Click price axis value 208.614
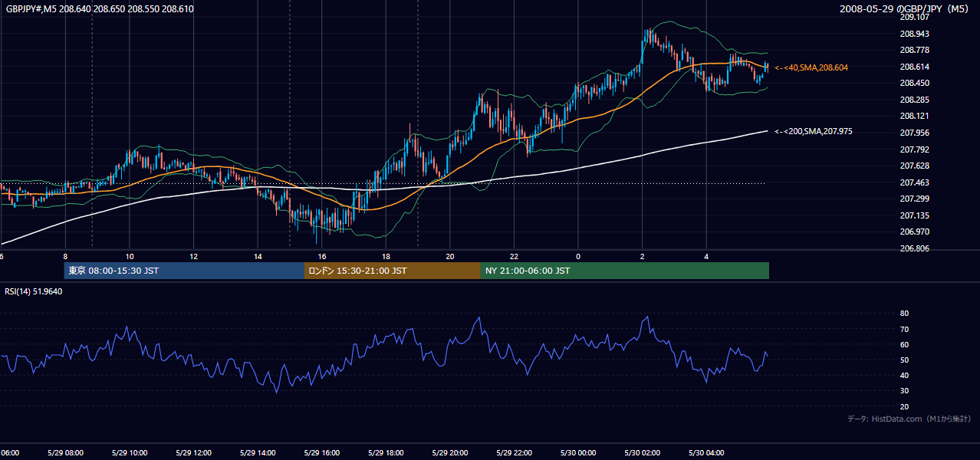Viewport: 980px width, 460px height. [914, 67]
